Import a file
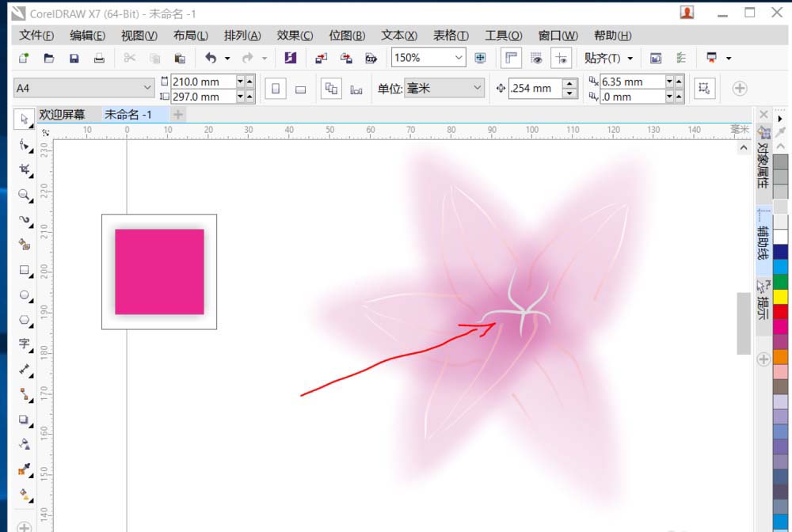The width and height of the screenshot is (792, 532). click(322, 58)
